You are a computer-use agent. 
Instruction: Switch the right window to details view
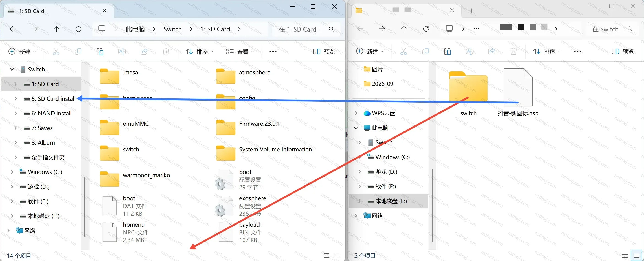(x=625, y=255)
